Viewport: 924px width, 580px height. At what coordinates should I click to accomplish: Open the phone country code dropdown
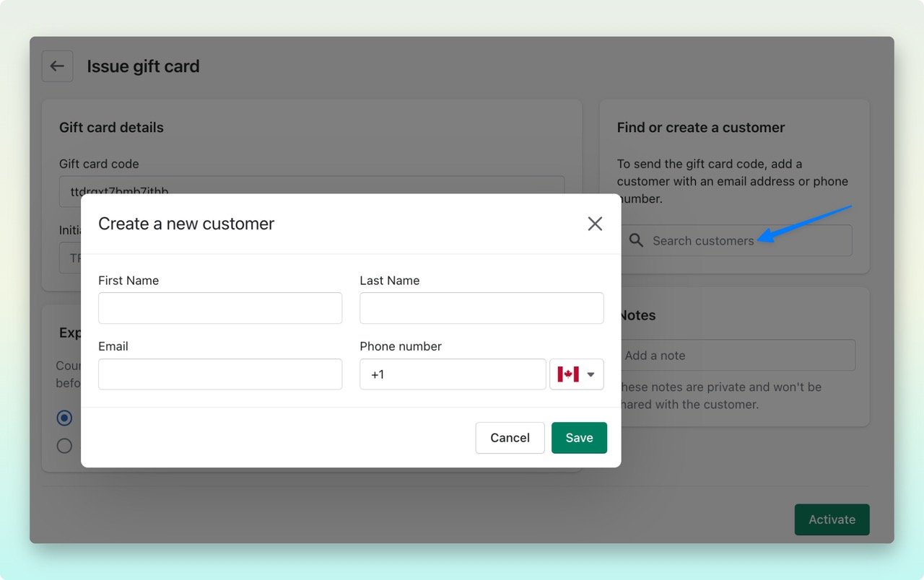coord(576,374)
